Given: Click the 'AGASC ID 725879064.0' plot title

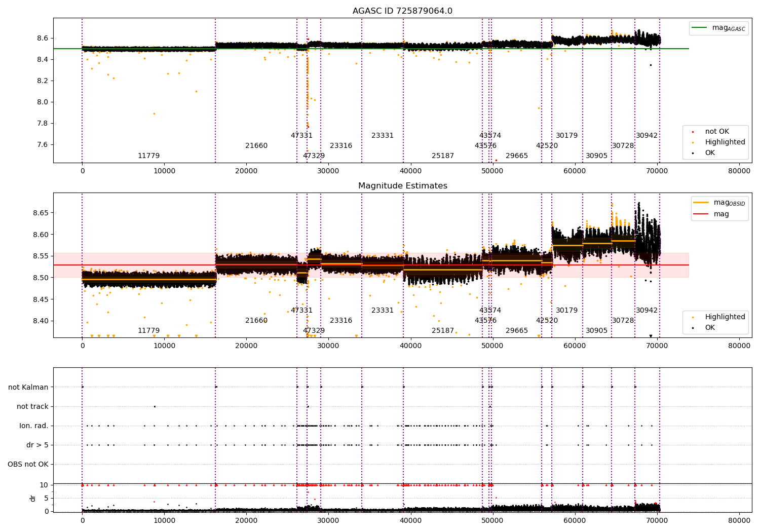Looking at the screenshot, I should [x=402, y=11].
